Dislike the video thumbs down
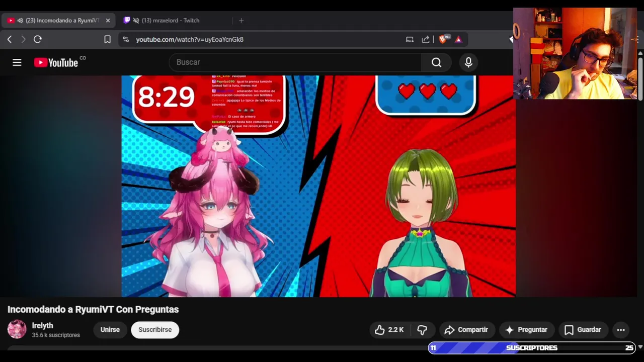This screenshot has height=362, width=644. click(422, 330)
